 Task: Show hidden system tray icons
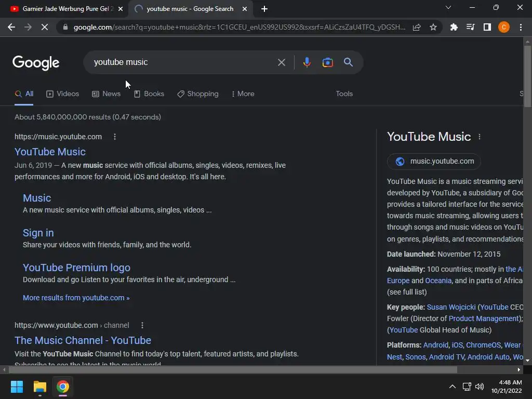(x=453, y=387)
